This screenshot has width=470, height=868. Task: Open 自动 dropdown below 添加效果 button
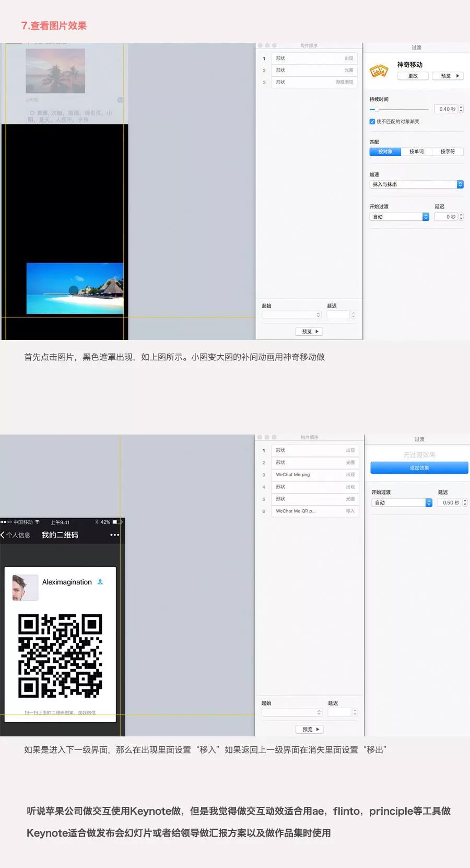402,502
